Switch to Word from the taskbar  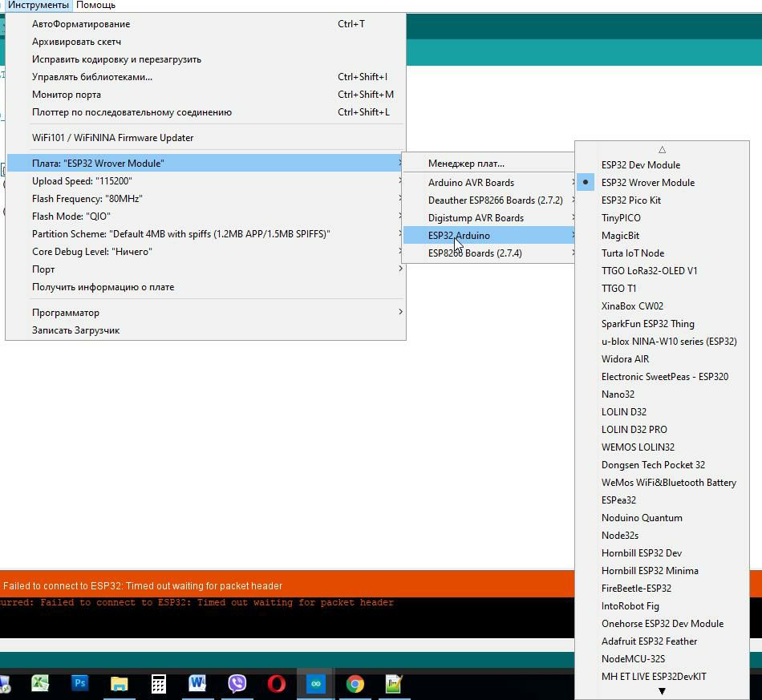197,684
